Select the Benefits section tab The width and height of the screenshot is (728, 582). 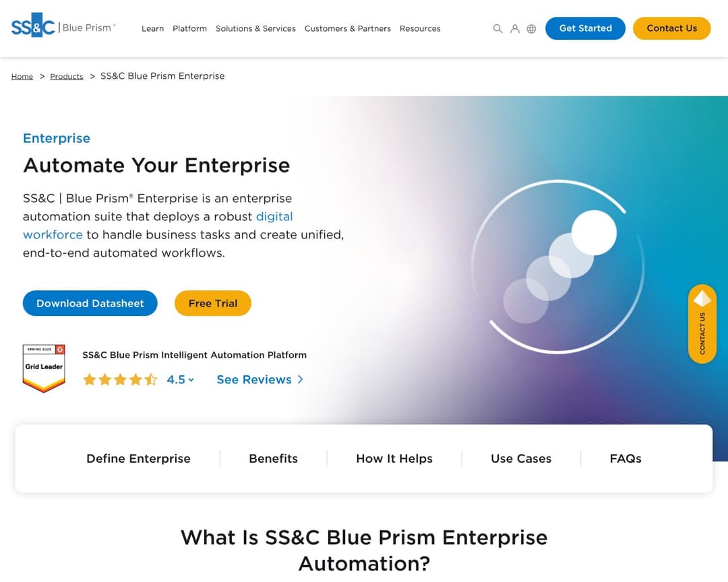[x=273, y=459]
